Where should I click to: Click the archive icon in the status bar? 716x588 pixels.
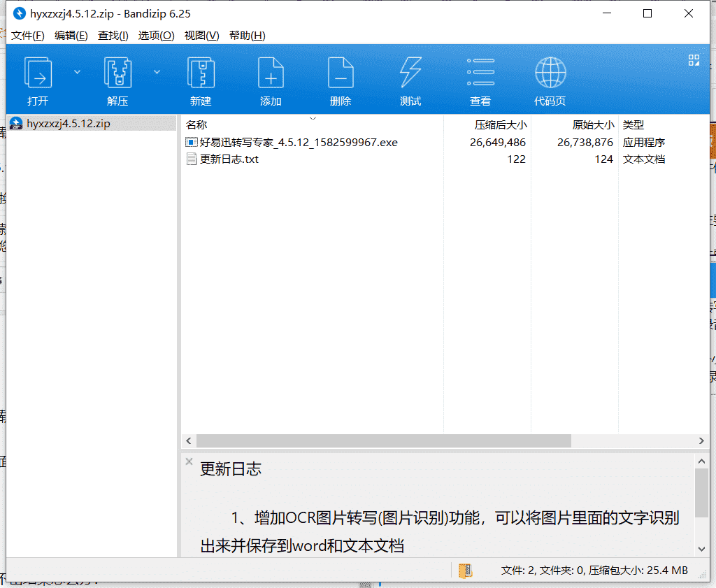tap(465, 571)
